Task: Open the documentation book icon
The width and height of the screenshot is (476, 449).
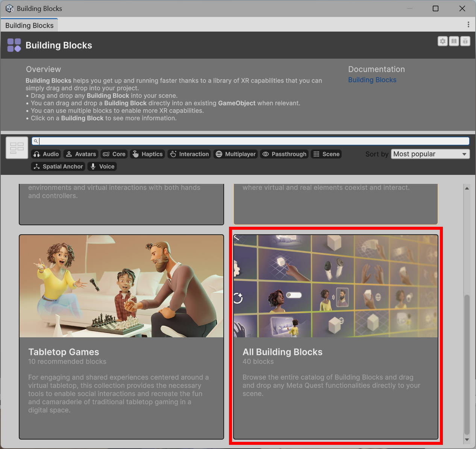Action: coord(454,41)
